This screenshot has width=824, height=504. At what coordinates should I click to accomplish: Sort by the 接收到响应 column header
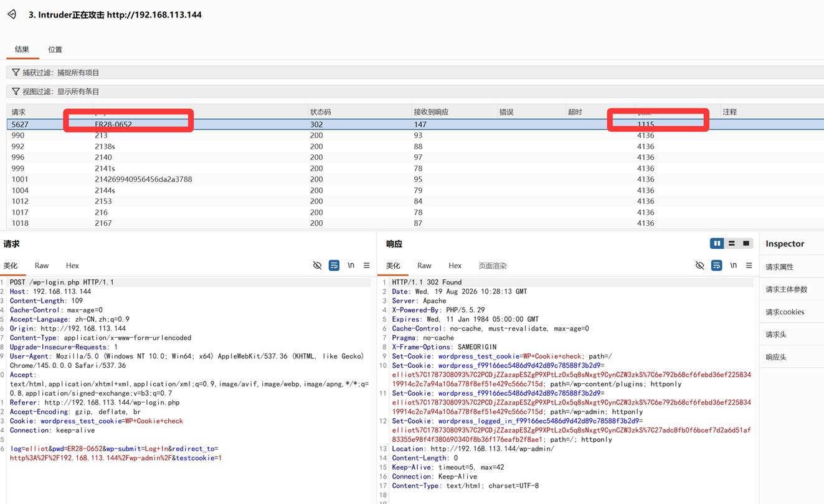coord(431,112)
